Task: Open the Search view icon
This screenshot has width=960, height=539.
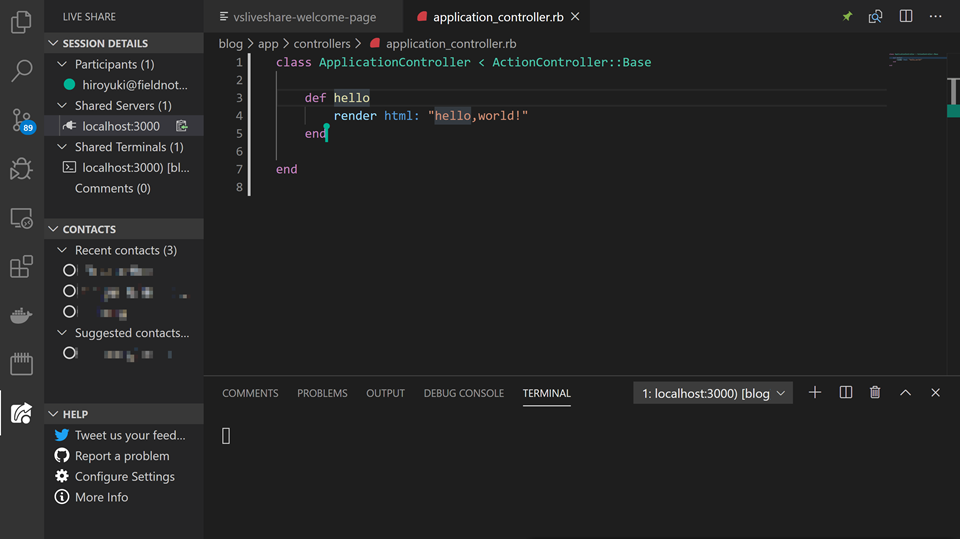Action: coord(21,70)
